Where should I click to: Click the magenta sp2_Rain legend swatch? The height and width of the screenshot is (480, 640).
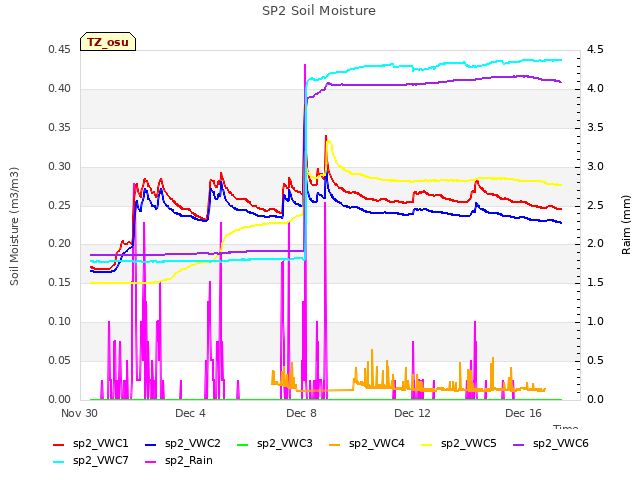coord(151,462)
